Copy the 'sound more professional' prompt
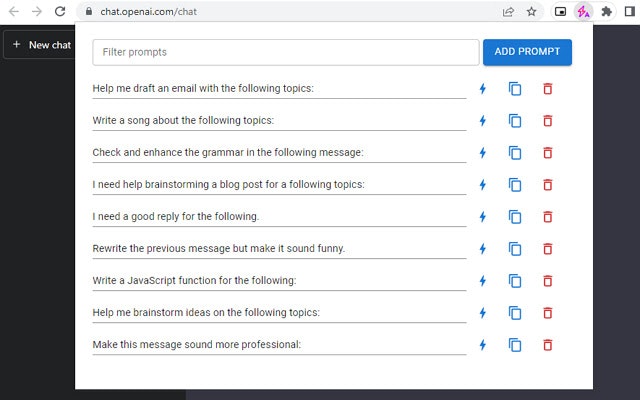 [515, 345]
